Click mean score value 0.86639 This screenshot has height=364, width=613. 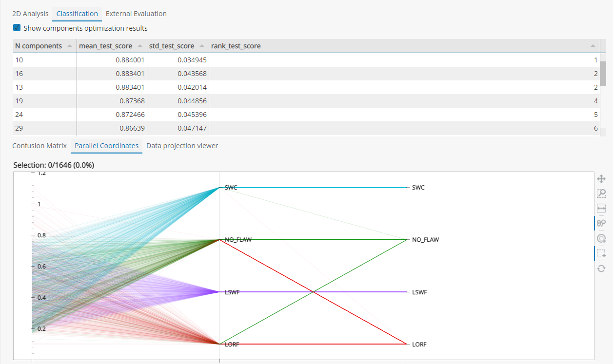click(x=132, y=128)
